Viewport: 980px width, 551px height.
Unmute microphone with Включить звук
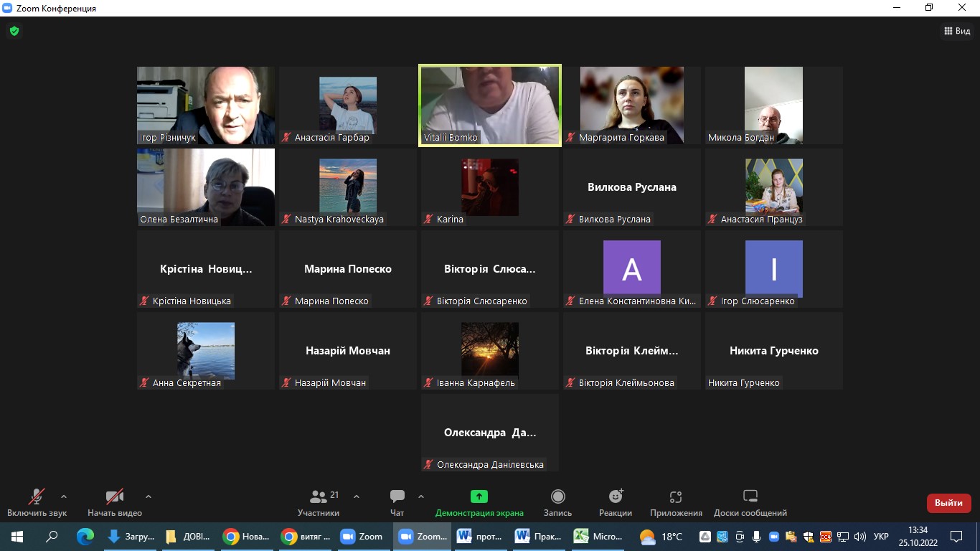click(x=37, y=502)
